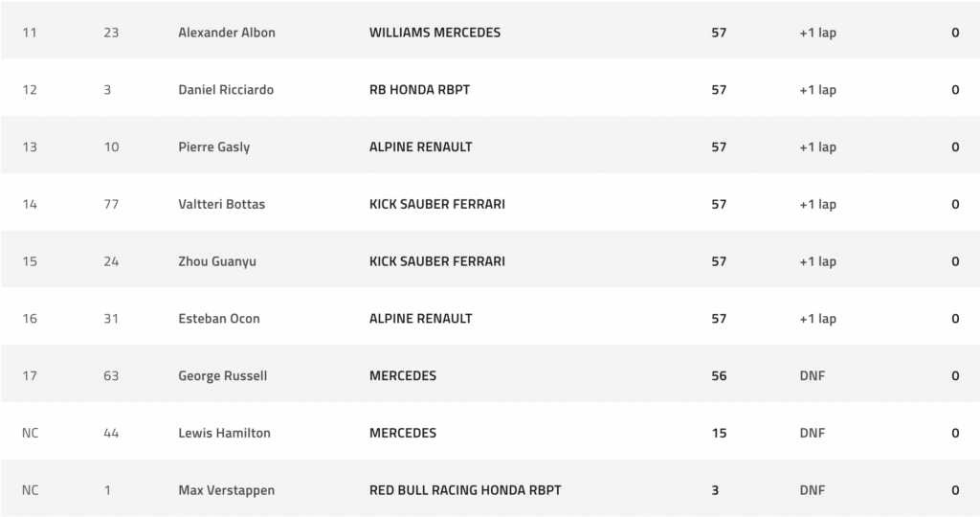Select position 11 in Albon's row

(30, 33)
